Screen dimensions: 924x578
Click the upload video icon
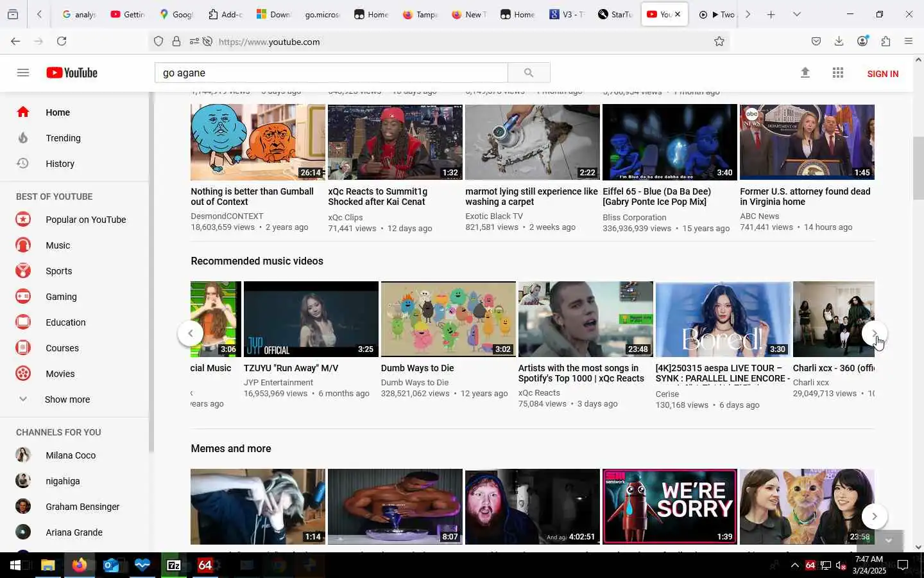[805, 73]
